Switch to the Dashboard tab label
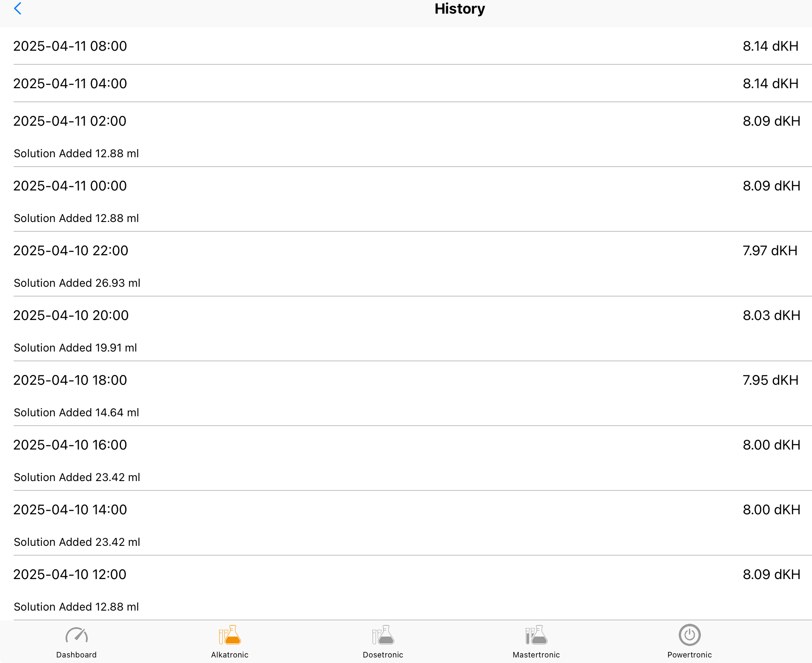812x663 pixels. (77, 655)
